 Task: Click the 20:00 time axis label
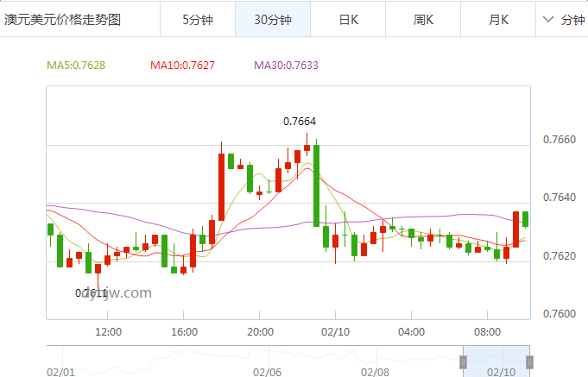(260, 332)
